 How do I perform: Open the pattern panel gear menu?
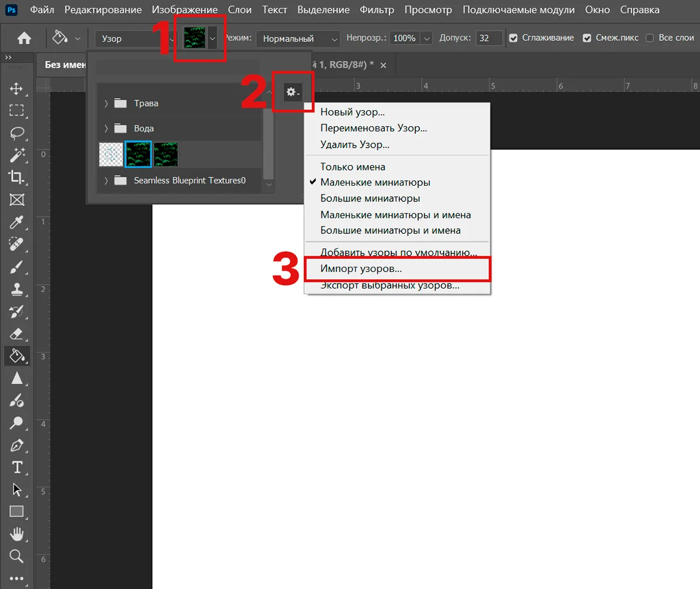pos(293,92)
